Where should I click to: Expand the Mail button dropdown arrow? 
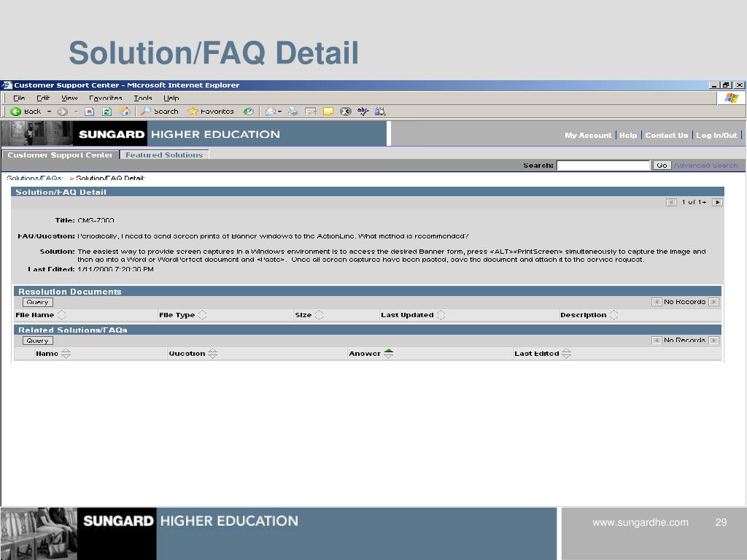coord(279,112)
